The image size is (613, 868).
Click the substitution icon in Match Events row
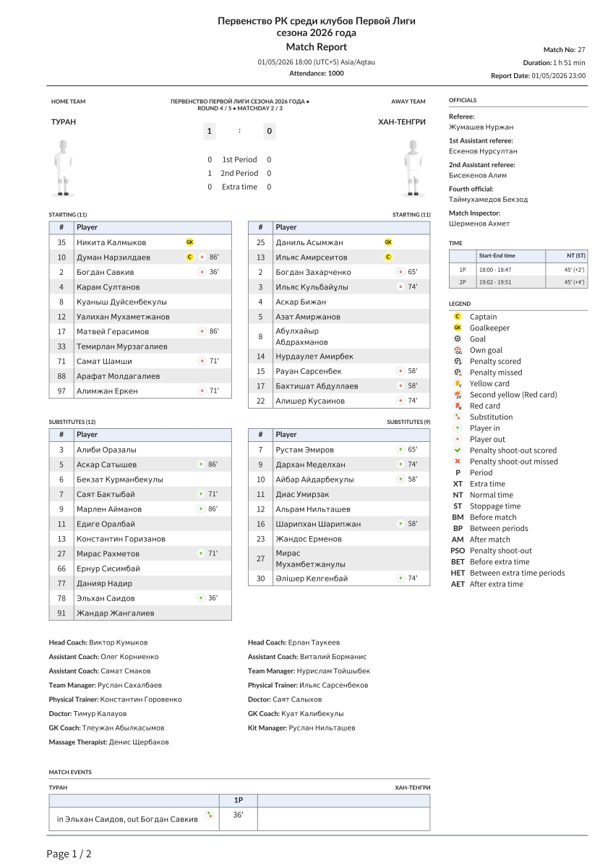point(210,814)
